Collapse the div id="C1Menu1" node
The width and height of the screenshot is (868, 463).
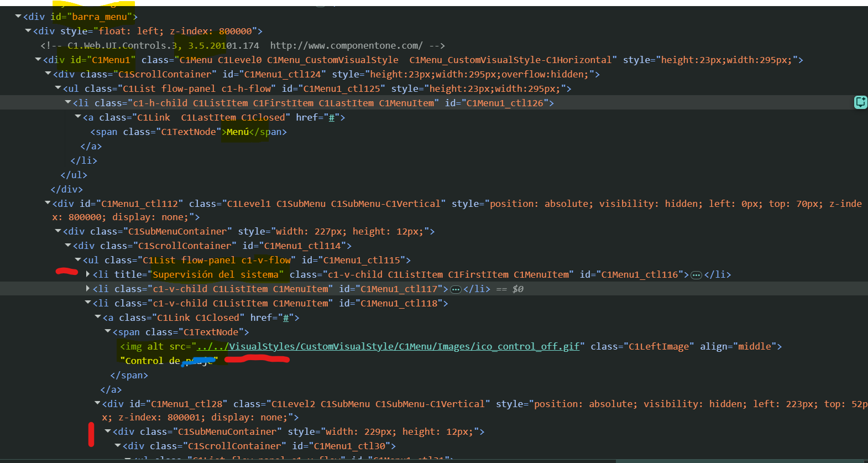(x=38, y=60)
